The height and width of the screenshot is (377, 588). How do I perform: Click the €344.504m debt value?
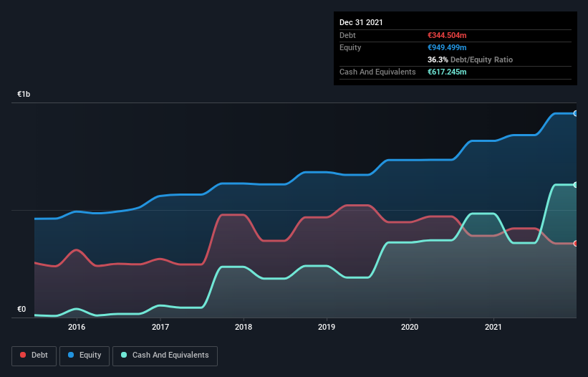coord(447,35)
